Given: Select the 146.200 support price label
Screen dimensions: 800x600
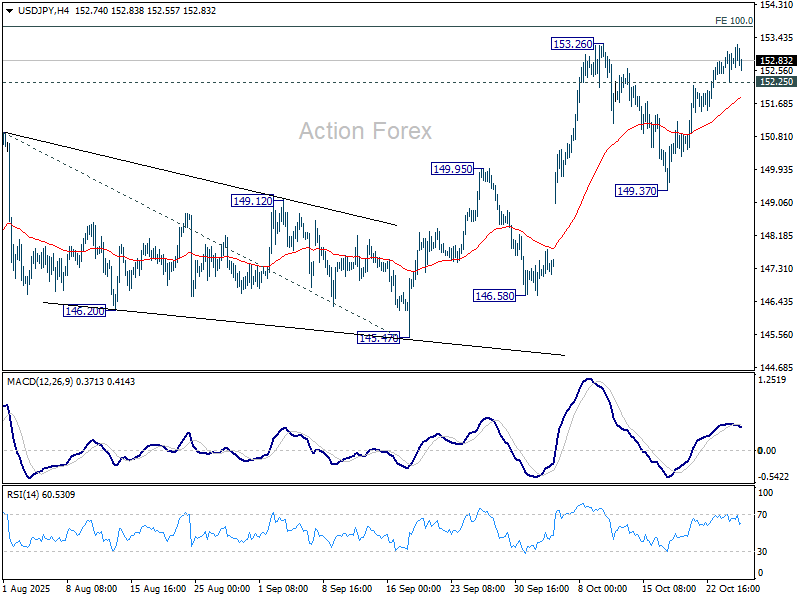Looking at the screenshot, I should pos(85,311).
